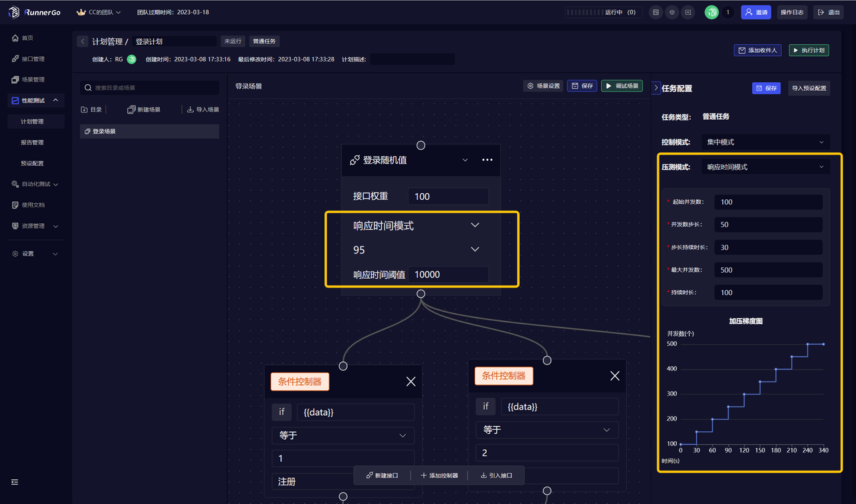Open the 控制模式 集中模式 dropdown

[766, 142]
